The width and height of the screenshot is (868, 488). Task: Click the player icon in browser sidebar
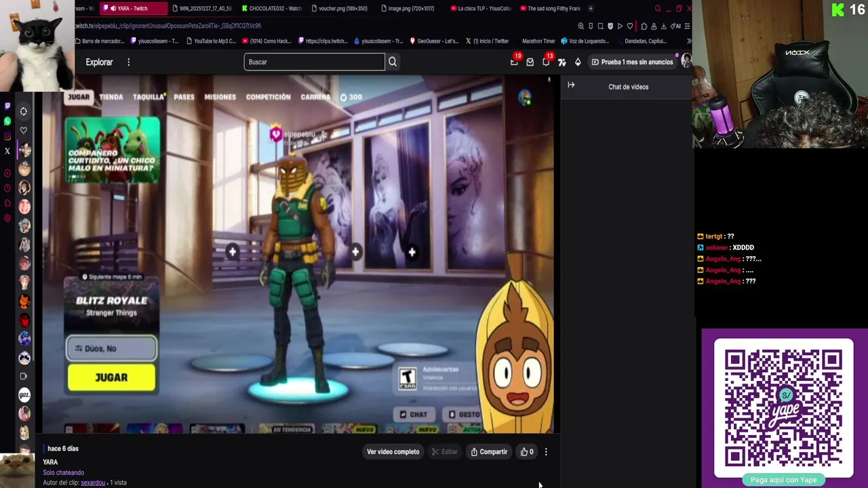7,173
